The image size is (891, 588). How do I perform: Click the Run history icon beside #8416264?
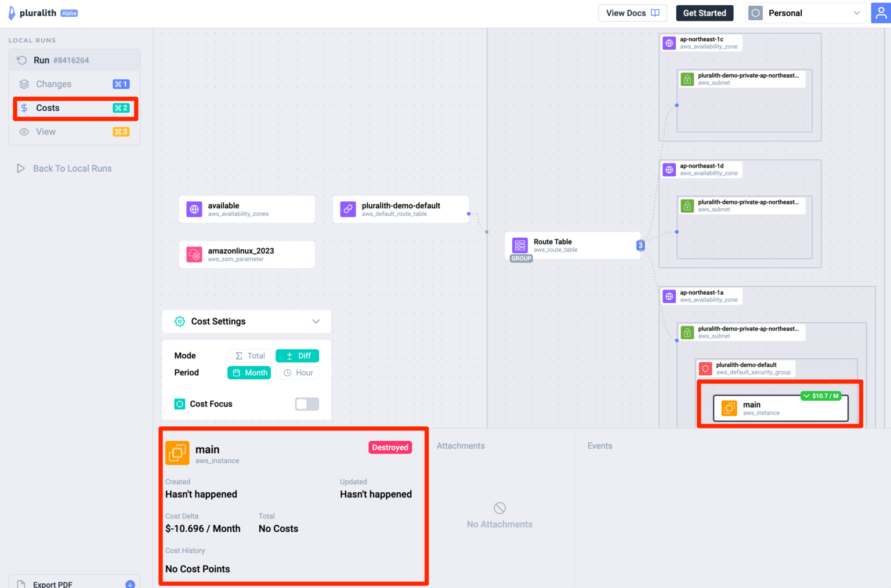coord(21,60)
